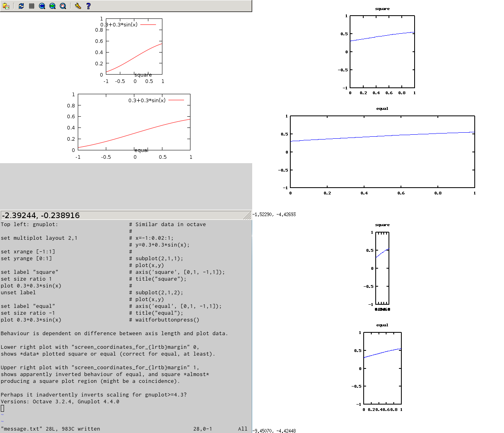Copy the gnuplot plot to clipboard
The image size is (504, 433).
6,6
